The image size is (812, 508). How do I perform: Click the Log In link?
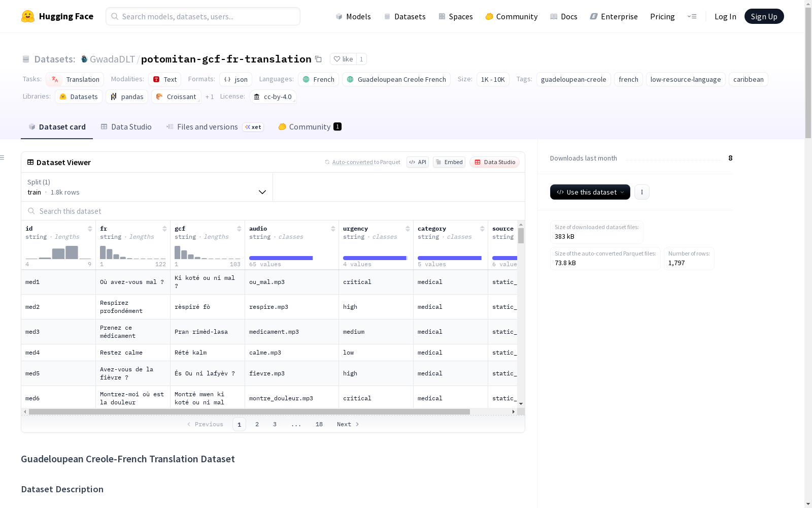pos(725,16)
